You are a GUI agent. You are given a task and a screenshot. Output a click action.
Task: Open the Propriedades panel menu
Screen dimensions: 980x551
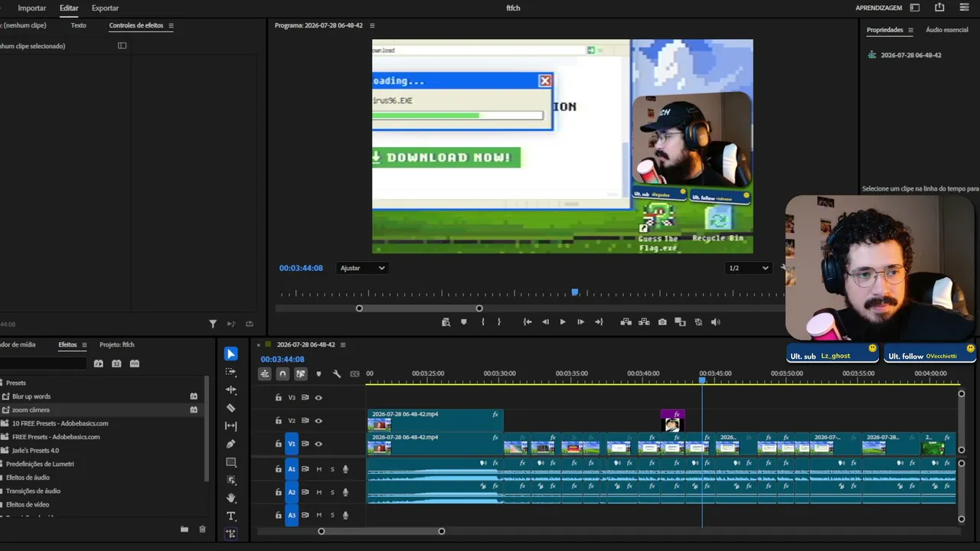click(x=910, y=30)
